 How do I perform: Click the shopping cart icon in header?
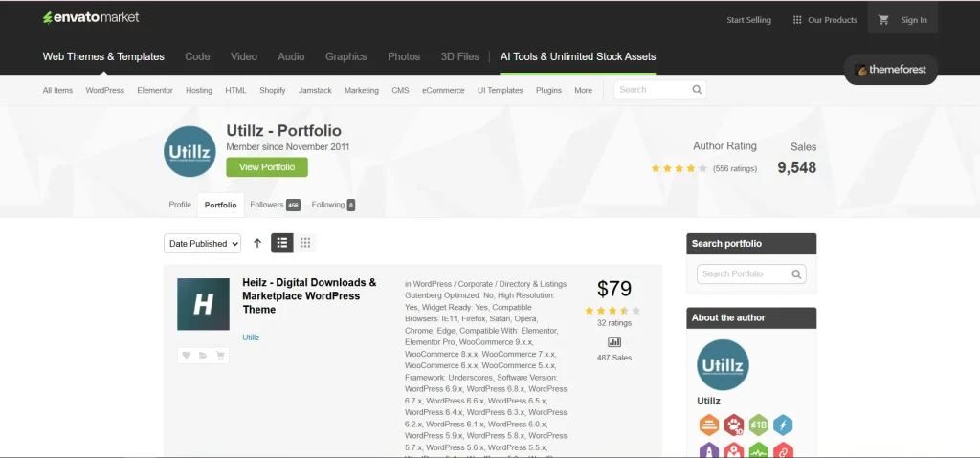pyautogui.click(x=883, y=20)
